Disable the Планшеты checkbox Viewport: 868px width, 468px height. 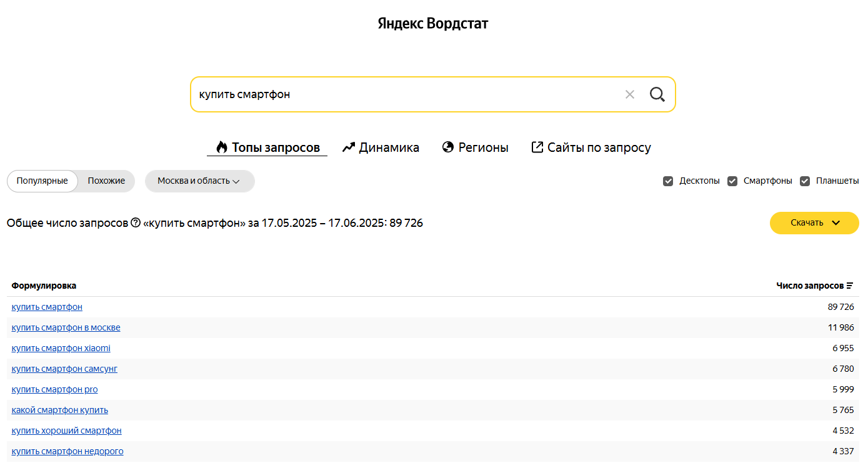(x=805, y=181)
